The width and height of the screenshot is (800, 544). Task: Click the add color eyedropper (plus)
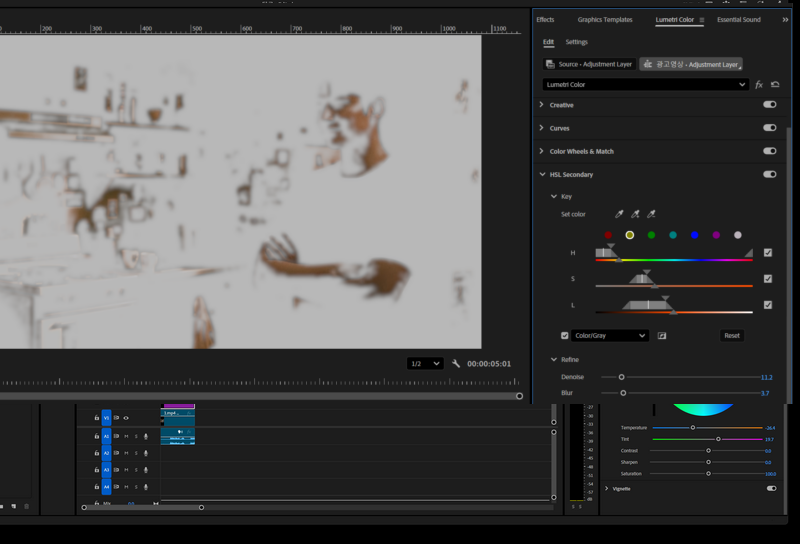point(635,214)
